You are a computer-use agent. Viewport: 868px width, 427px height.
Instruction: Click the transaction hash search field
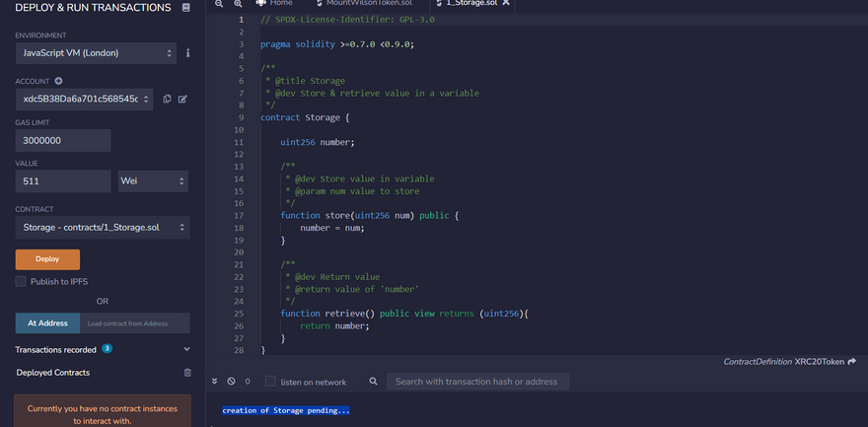pos(477,382)
